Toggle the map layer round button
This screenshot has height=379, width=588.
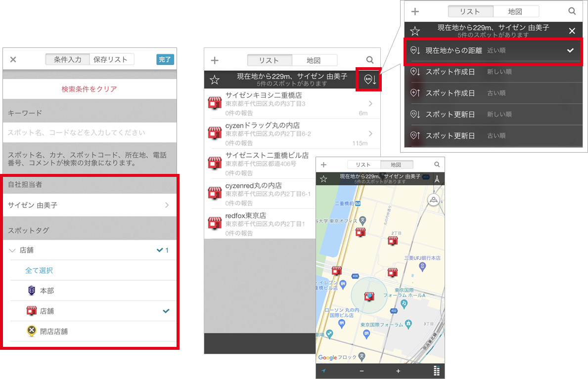pos(434,200)
